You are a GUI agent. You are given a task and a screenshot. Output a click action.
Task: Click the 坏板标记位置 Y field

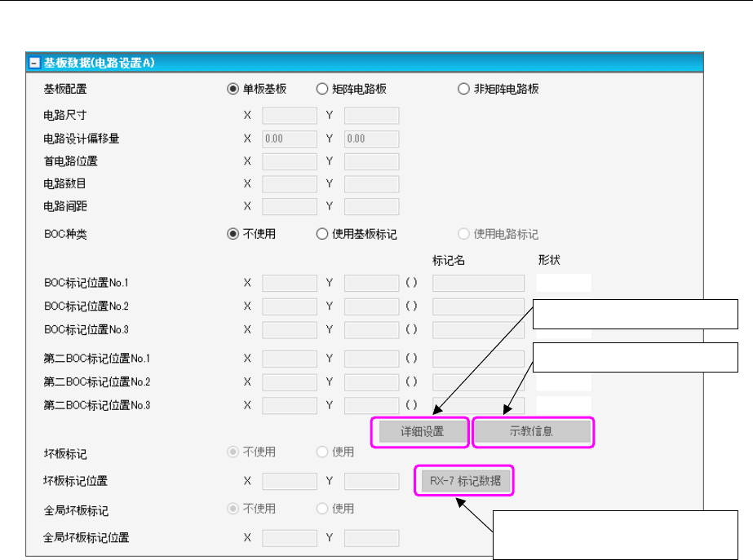tap(372, 481)
